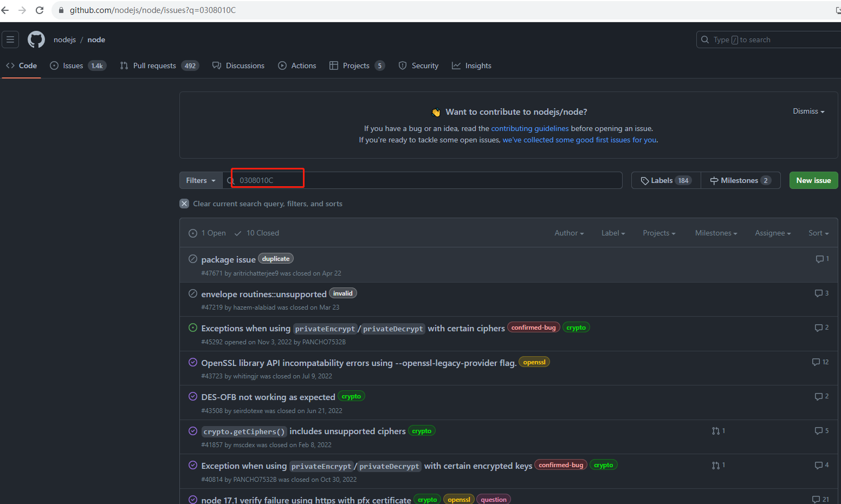Open 'package issue' issue title
Image resolution: width=841 pixels, height=504 pixels.
click(x=228, y=259)
